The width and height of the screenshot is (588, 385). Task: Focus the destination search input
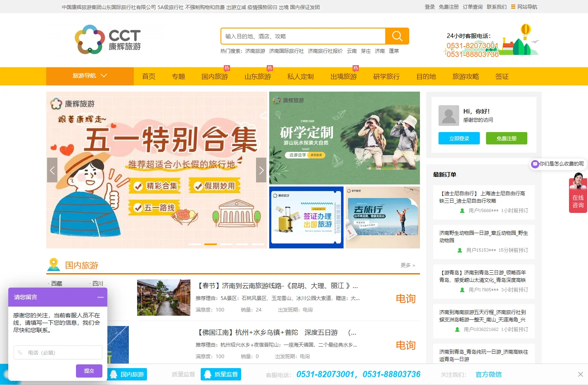[303, 36]
